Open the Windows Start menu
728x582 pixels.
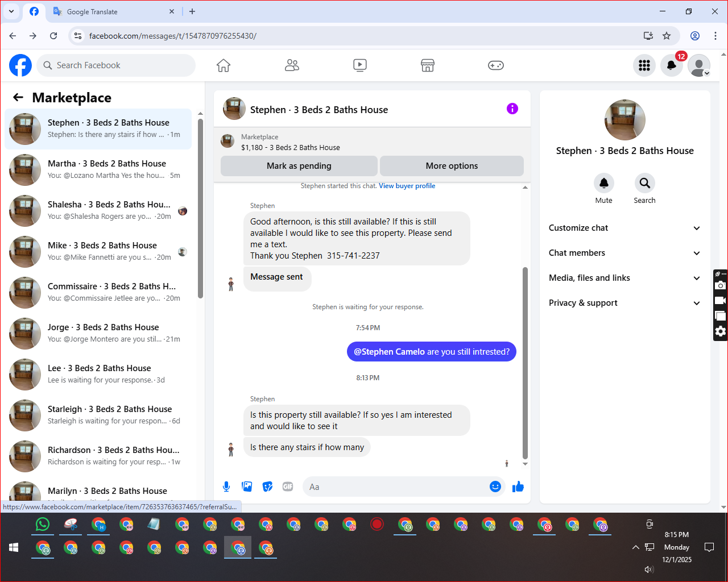point(14,547)
